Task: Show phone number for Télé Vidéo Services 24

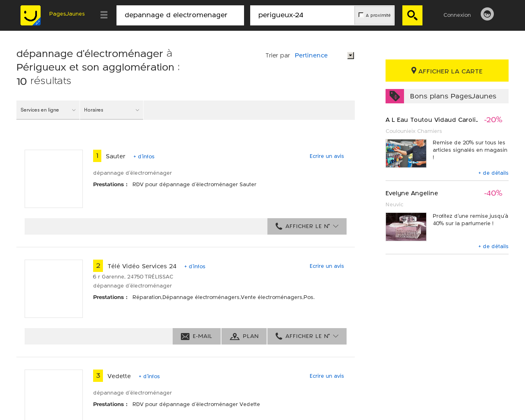Action: [x=307, y=336]
